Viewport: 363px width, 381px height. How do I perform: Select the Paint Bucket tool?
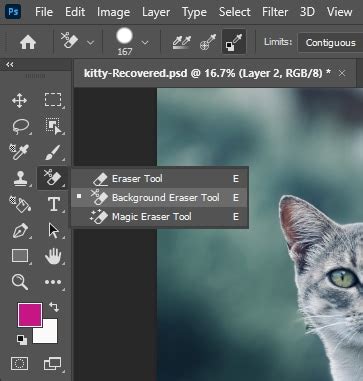coord(20,204)
